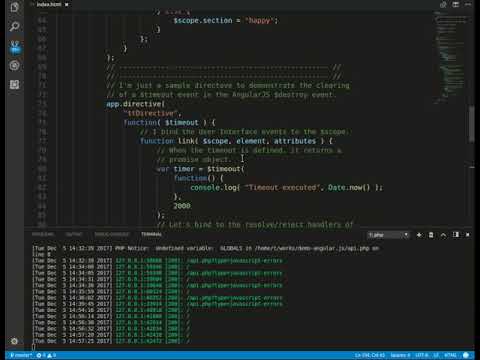Toggle the panel position icon
Screen dimensions: 480x360
pyautogui.click(x=456, y=235)
